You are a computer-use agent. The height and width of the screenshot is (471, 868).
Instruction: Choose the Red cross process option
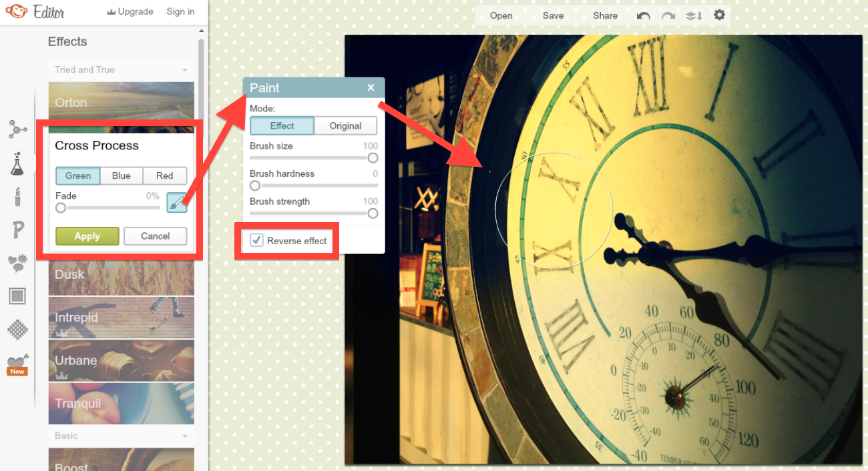coord(165,175)
